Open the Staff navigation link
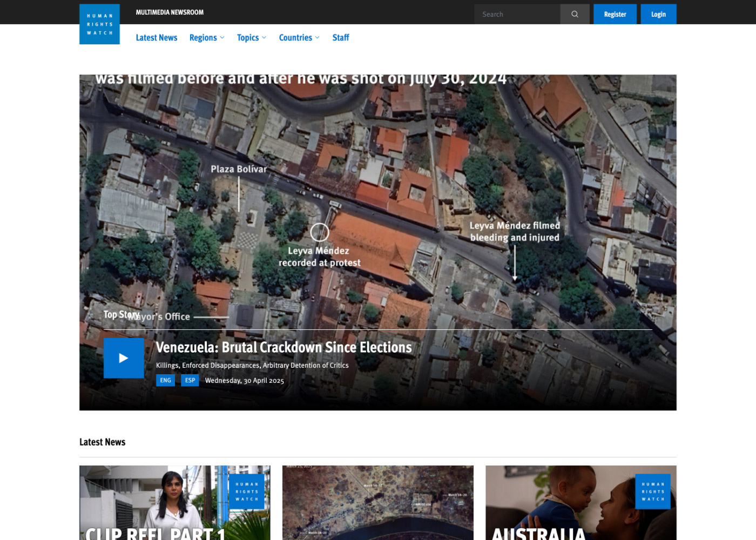Viewport: 756px width, 540px height. point(340,38)
